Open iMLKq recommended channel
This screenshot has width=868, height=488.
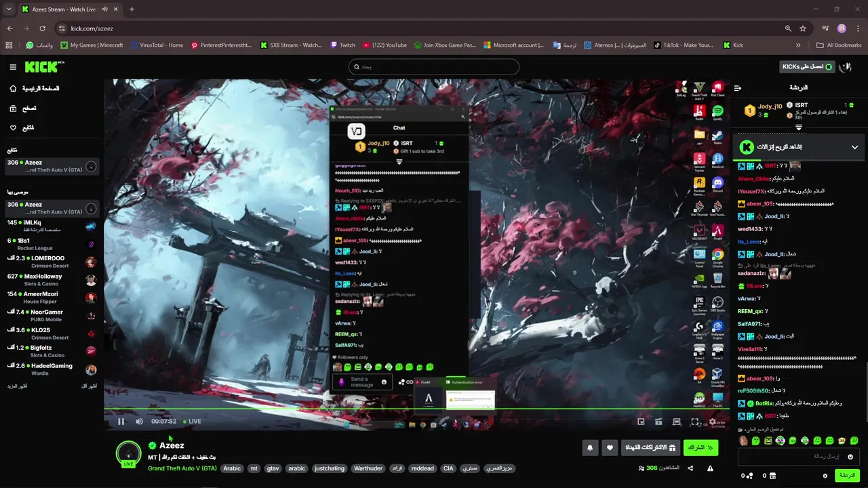tap(52, 226)
